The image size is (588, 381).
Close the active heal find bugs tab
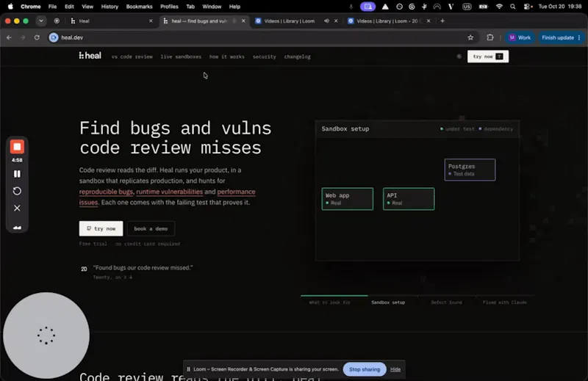coord(243,21)
